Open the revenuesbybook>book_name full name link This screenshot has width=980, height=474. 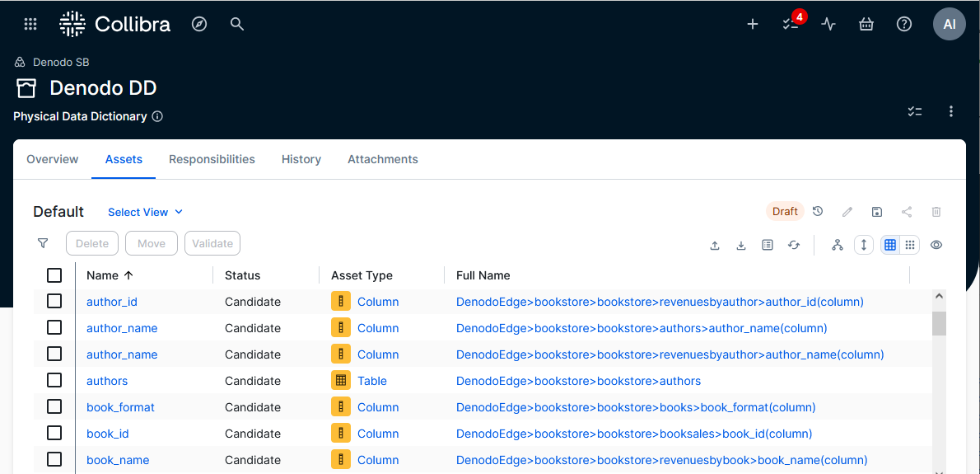pyautogui.click(x=662, y=460)
